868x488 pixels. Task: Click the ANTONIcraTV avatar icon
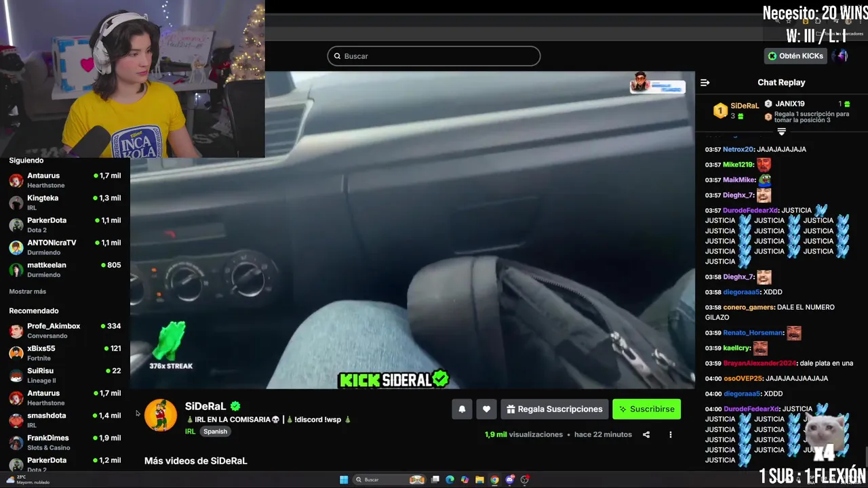[16, 247]
